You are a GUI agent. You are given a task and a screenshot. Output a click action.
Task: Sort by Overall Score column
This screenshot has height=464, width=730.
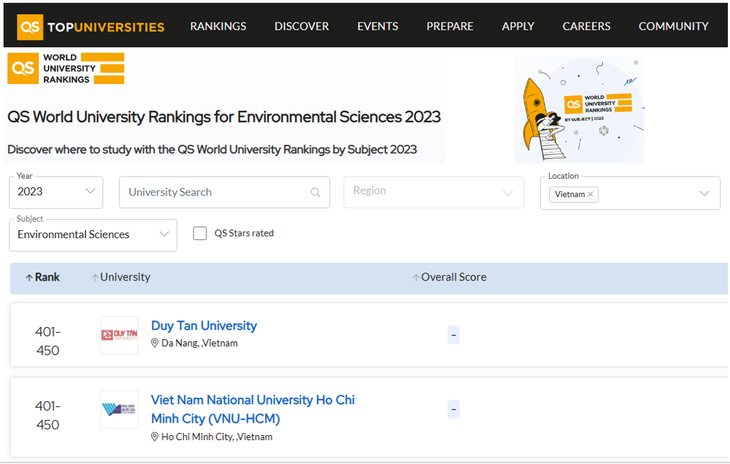click(452, 277)
